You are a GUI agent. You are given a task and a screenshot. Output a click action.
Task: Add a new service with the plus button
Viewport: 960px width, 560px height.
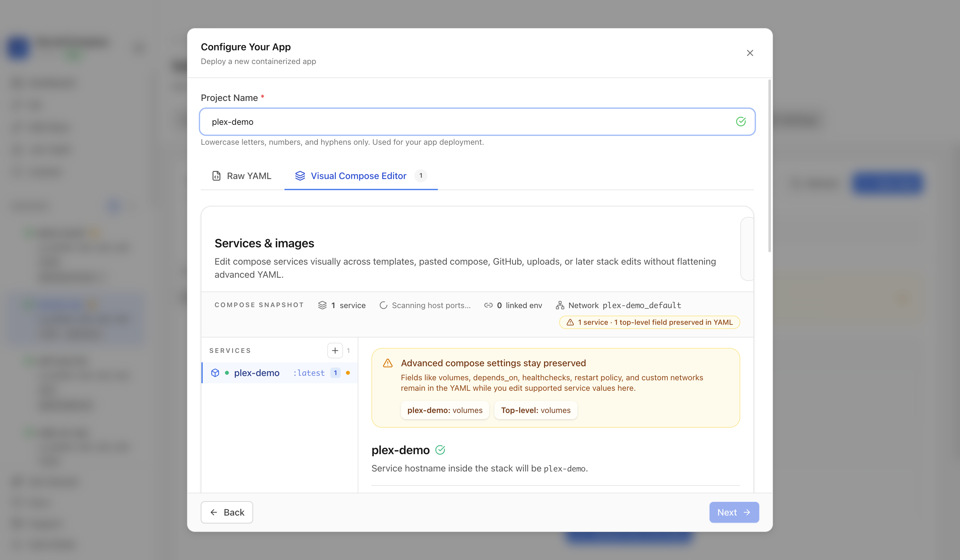pyautogui.click(x=335, y=351)
